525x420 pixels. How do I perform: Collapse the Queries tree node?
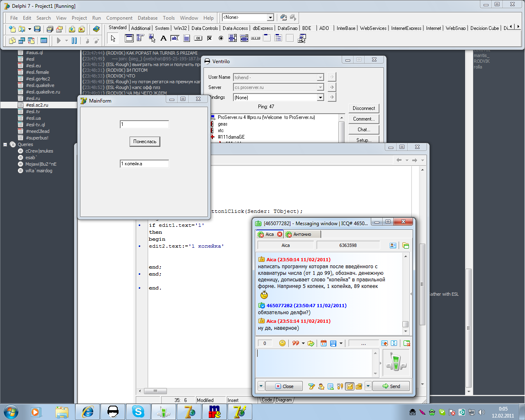coord(5,144)
